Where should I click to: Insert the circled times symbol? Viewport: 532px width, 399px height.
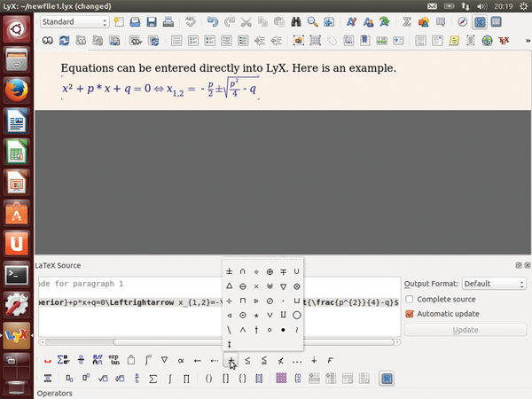[x=297, y=286]
